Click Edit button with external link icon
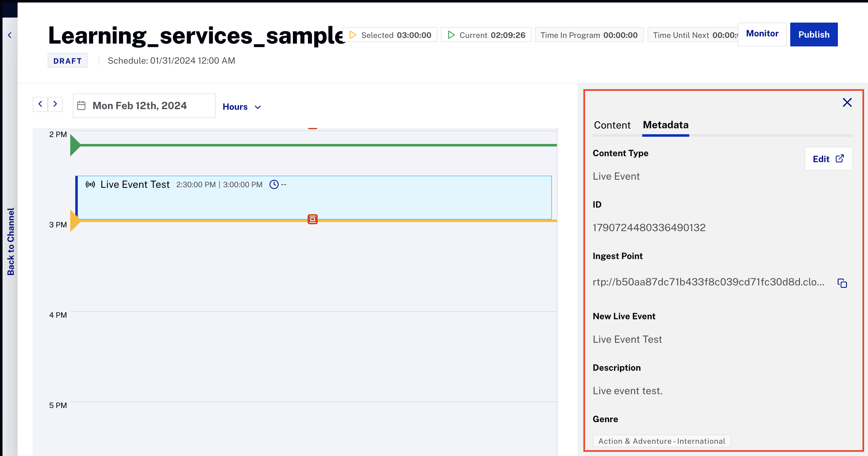This screenshot has height=456, width=868. tap(828, 159)
